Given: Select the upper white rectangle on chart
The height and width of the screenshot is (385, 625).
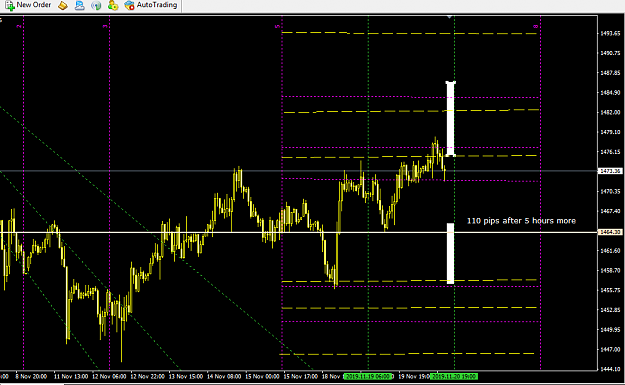Looking at the screenshot, I should pos(450,118).
